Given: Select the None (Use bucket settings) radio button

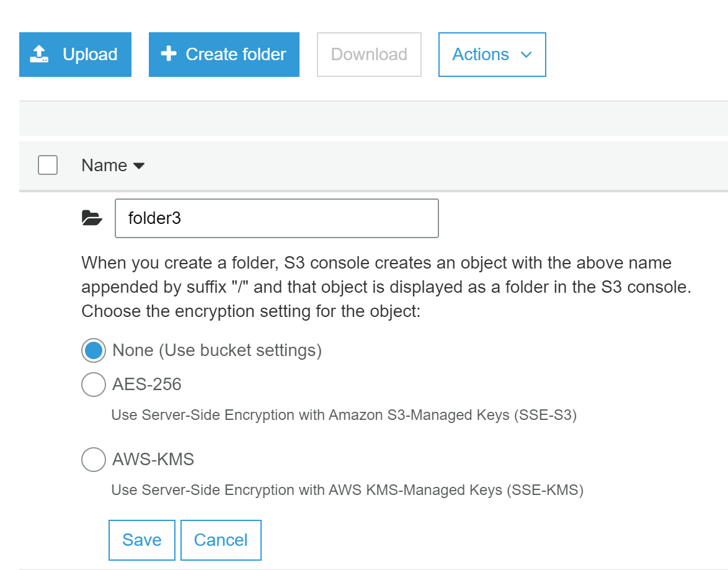Looking at the screenshot, I should (93, 350).
